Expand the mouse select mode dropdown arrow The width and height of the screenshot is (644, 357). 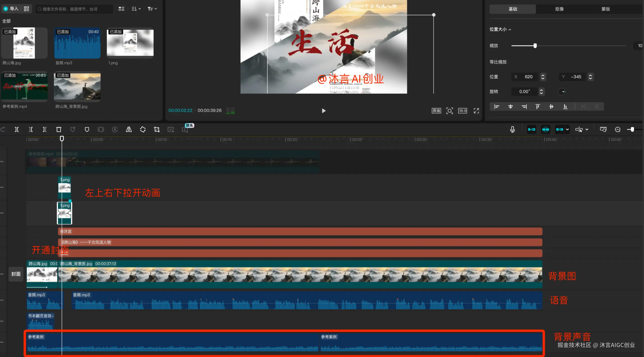[x=587, y=129]
